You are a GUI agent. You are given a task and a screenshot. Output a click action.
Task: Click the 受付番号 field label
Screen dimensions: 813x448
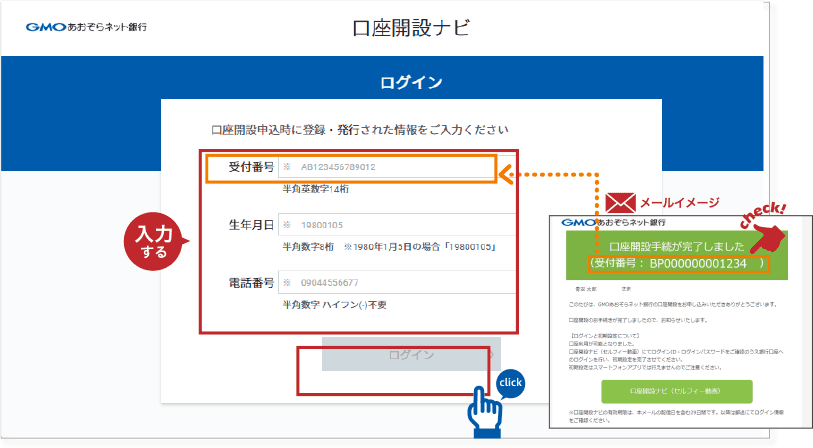(250, 167)
